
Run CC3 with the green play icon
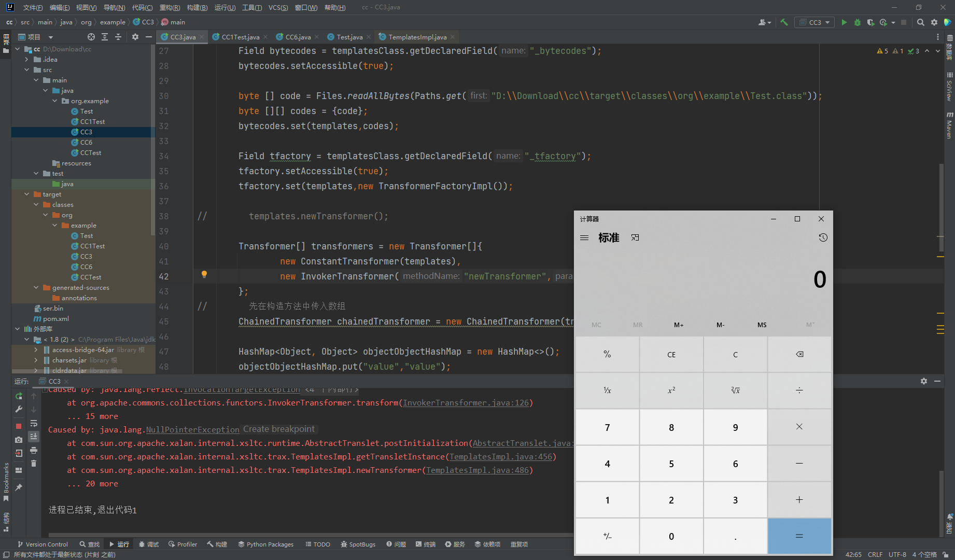click(x=844, y=22)
